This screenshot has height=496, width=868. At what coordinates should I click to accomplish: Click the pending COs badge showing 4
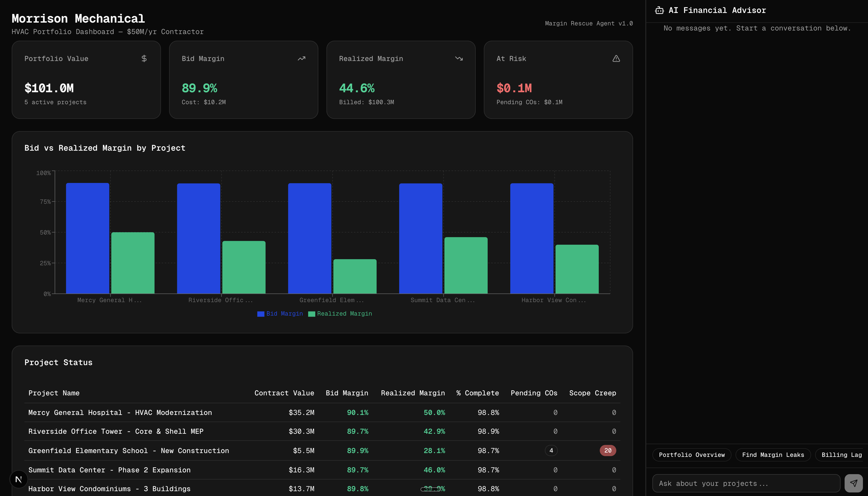551,450
